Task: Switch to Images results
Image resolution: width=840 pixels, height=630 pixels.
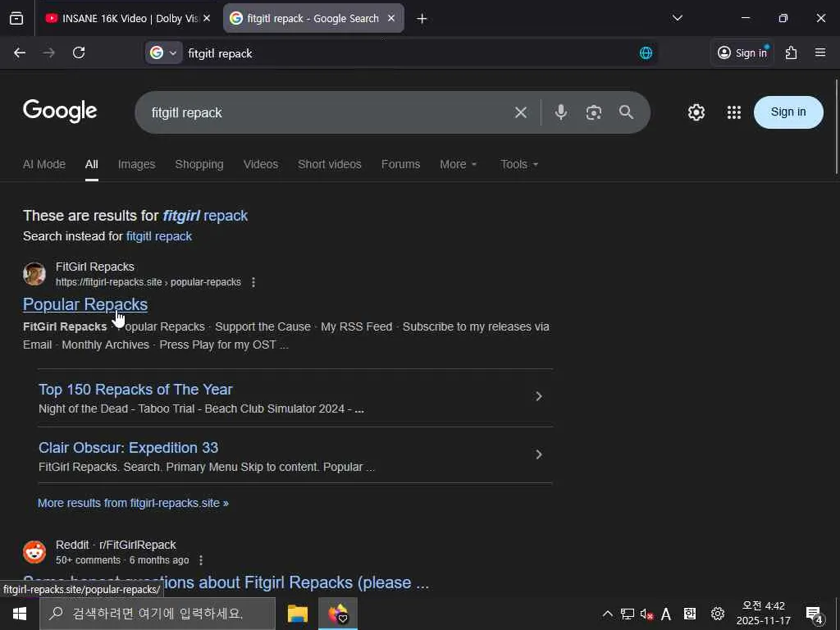Action: tap(137, 164)
